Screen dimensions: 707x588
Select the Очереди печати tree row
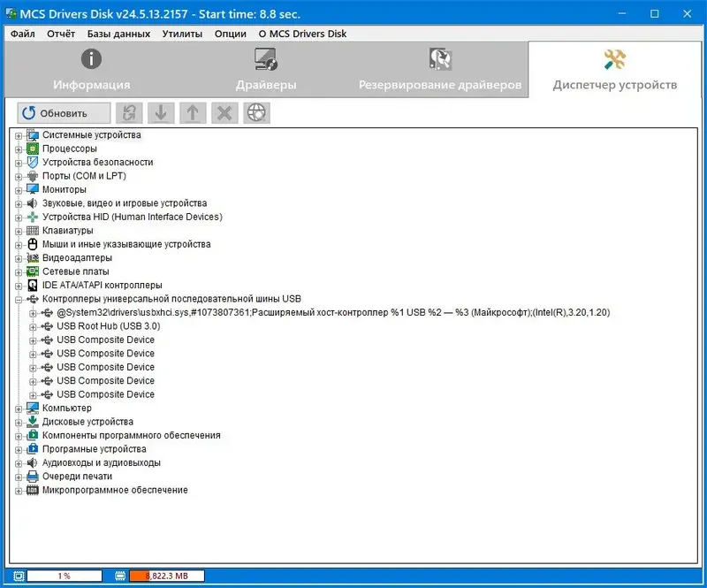(x=77, y=477)
